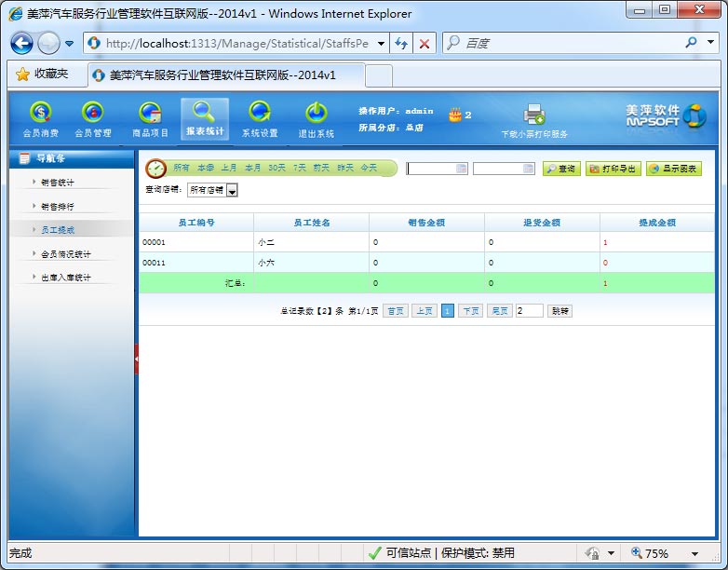
Task: Open the 查询店铺 shop dropdown
Action: coord(232,190)
